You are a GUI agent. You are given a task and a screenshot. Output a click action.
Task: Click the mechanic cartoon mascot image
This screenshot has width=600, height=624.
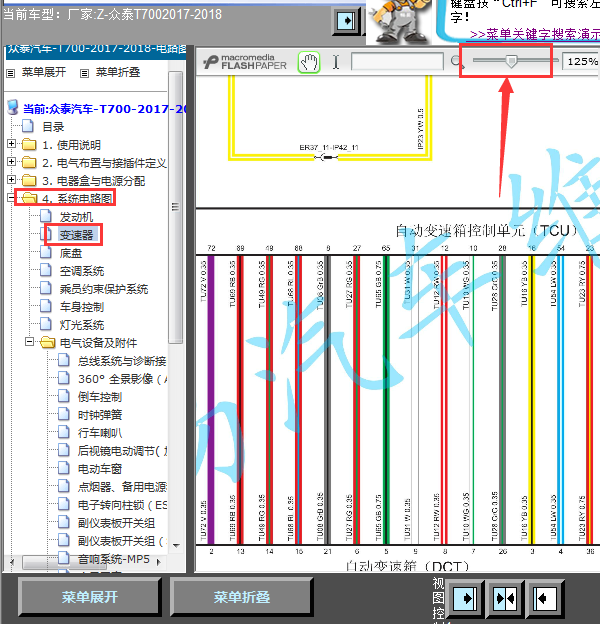[398, 21]
